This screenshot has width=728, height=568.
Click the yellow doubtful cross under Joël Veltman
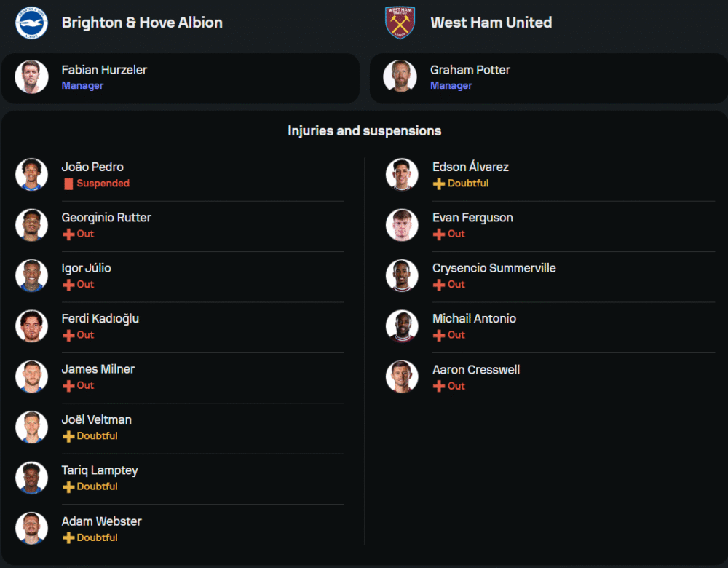coord(68,436)
